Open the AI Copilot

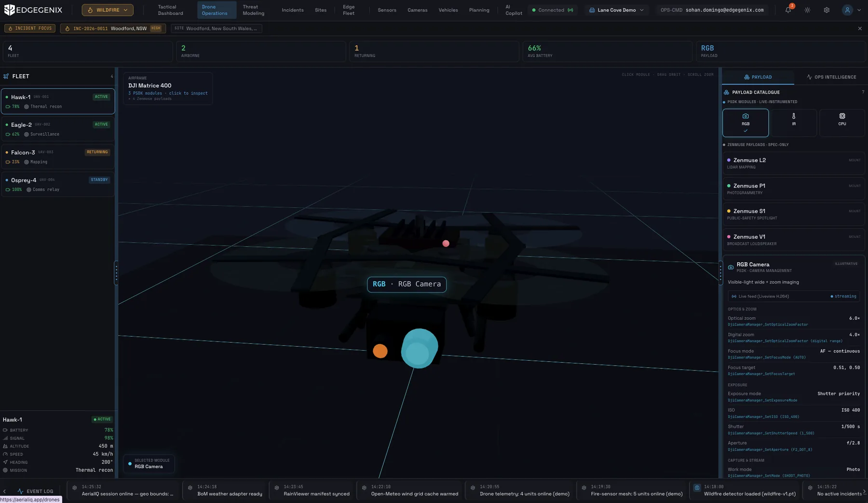click(514, 10)
